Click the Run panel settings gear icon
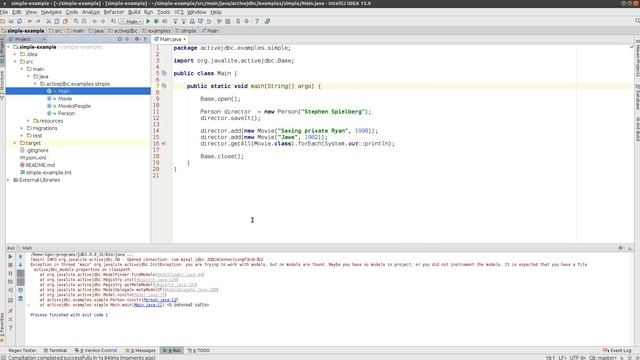Image resolution: width=640 pixels, height=360 pixels. tap(621, 248)
